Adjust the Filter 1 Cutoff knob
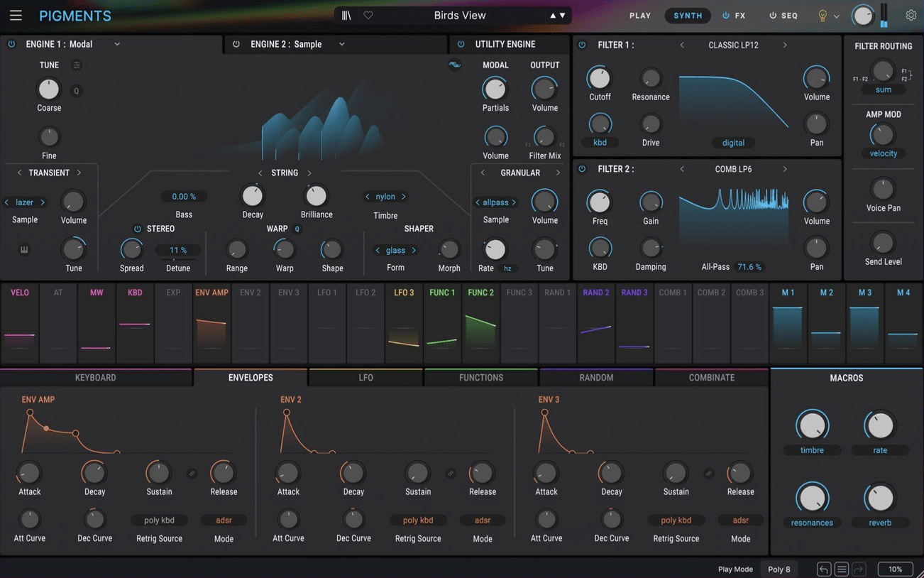Screen dimensions: 924x578 [x=599, y=78]
